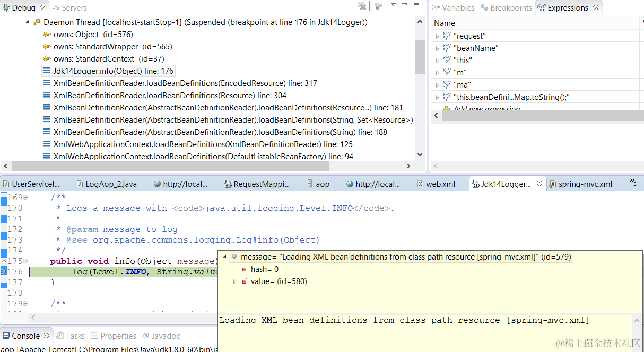644x352 pixels.
Task: Click the Name column header
Action: 536,23
